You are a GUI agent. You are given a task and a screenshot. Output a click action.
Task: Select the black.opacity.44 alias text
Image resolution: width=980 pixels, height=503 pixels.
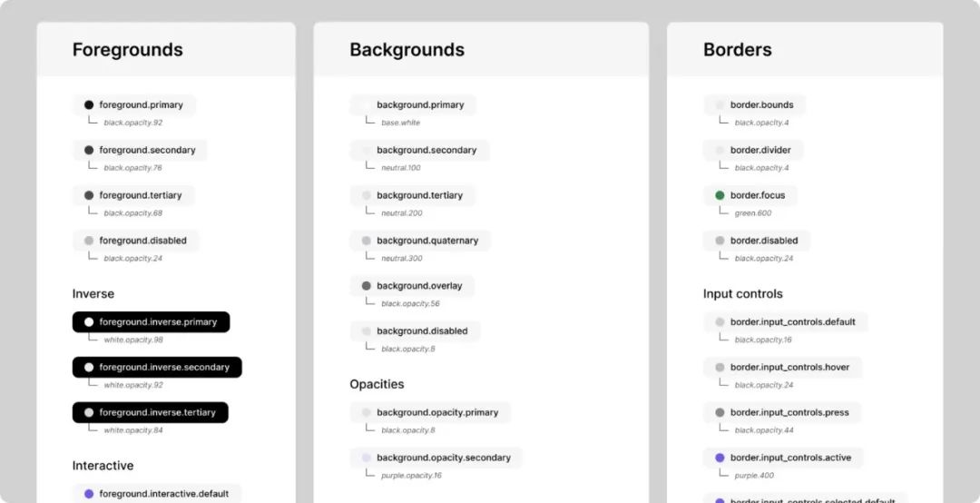(x=764, y=430)
